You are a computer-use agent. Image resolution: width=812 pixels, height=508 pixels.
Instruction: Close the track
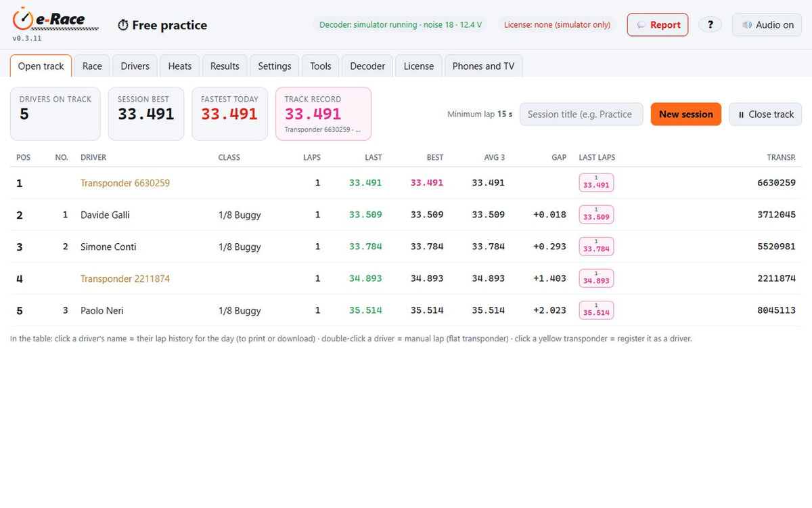tap(765, 114)
